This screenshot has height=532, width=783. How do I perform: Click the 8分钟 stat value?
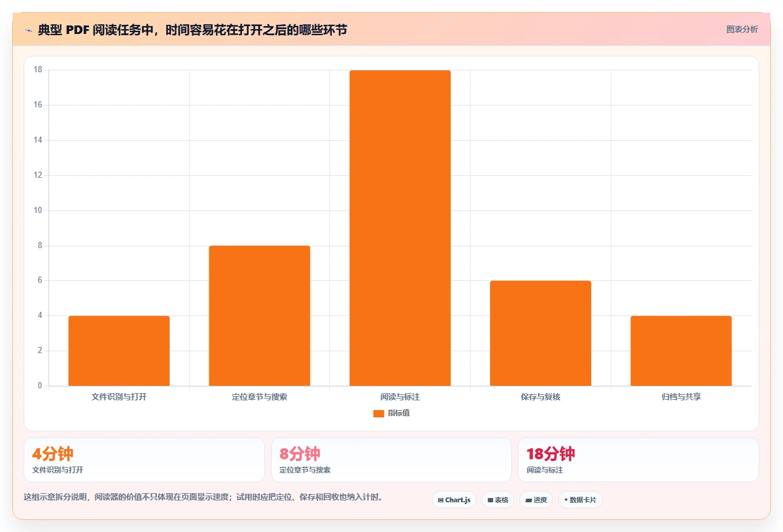click(300, 454)
